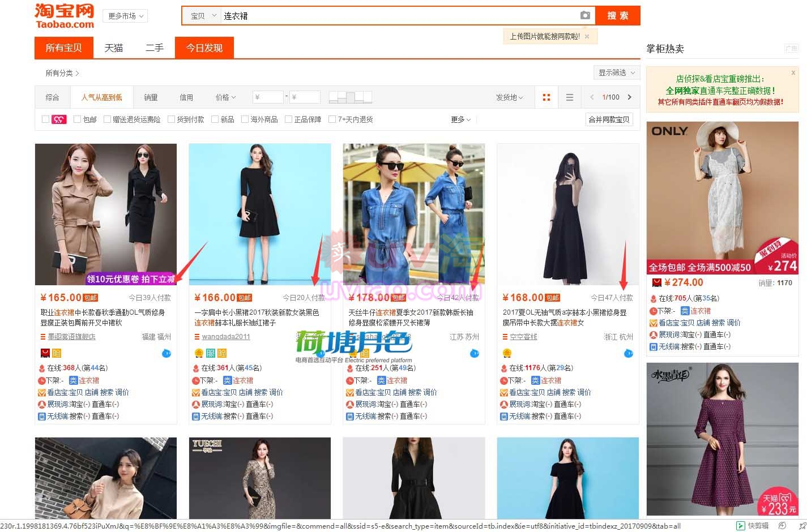The width and height of the screenshot is (807, 532).
Task: Switch to the 天猫 tab
Action: point(114,48)
